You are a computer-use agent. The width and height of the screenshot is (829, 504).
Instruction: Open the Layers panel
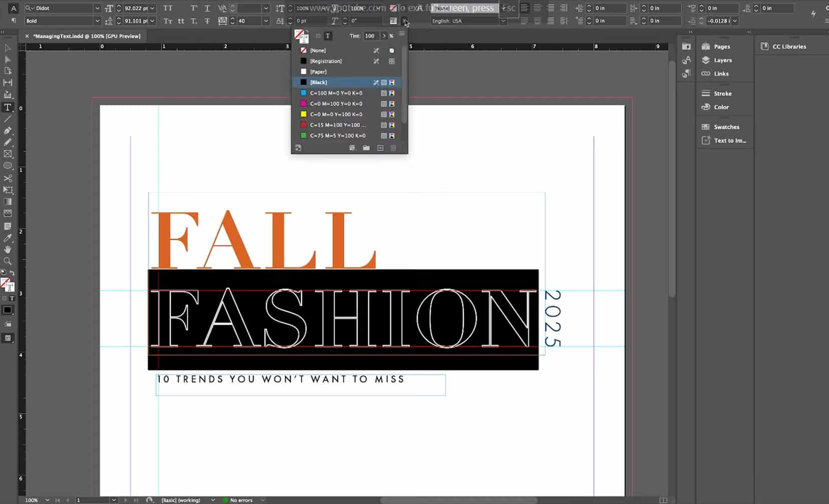(722, 60)
